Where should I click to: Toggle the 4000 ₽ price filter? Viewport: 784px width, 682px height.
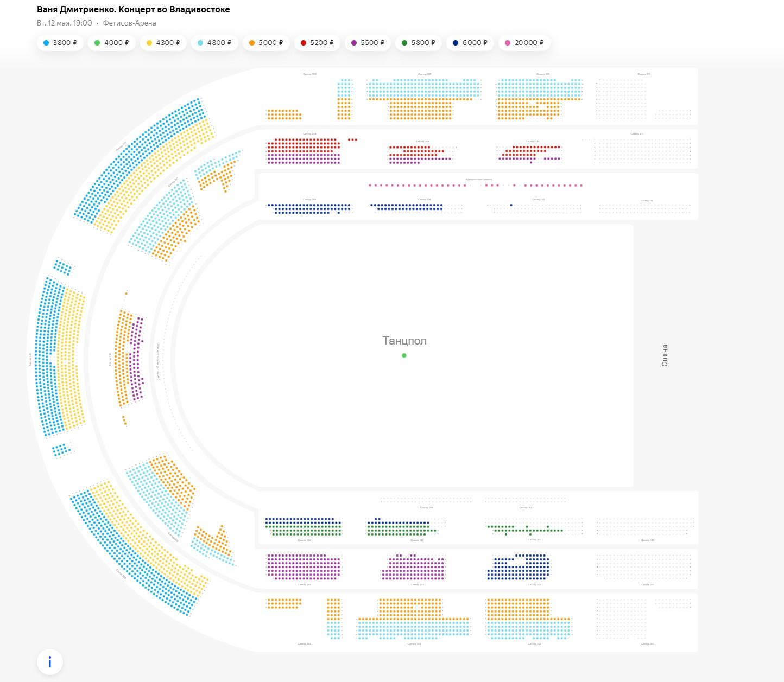tap(111, 43)
